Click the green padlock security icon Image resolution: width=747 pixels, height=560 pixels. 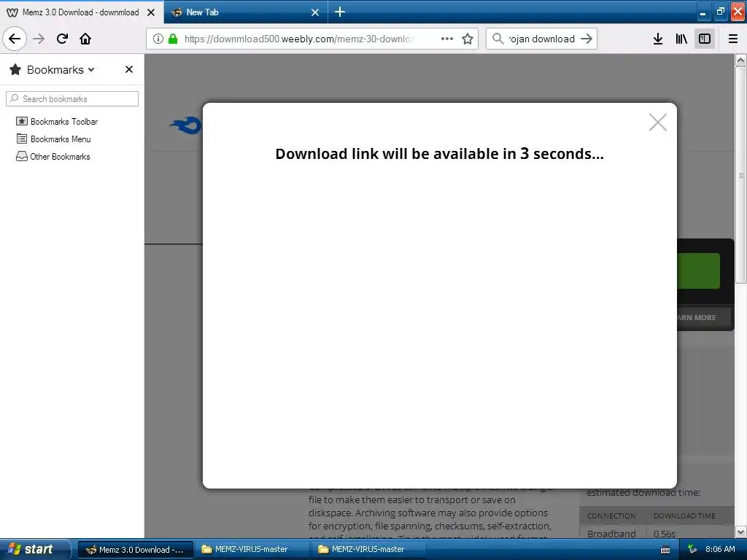173,39
